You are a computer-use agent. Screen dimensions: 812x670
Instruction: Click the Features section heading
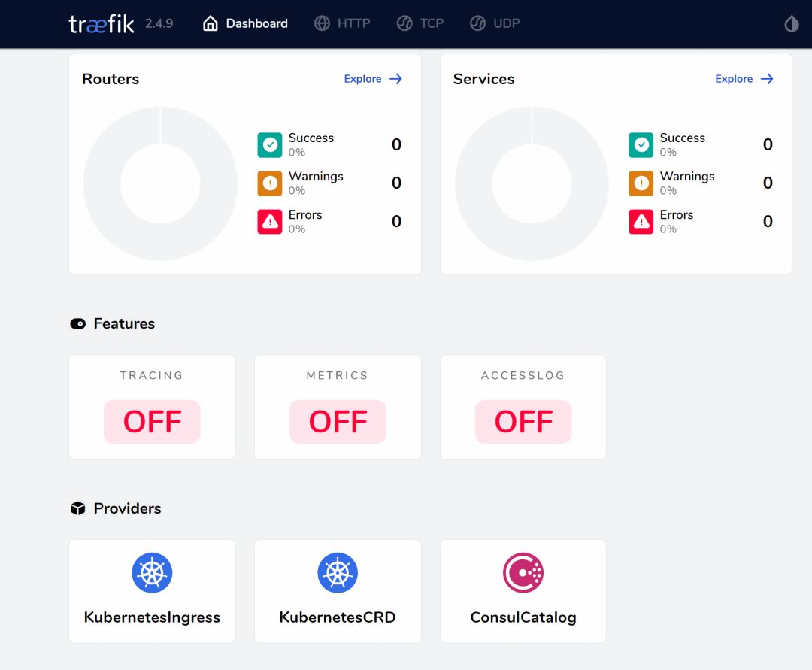point(124,323)
